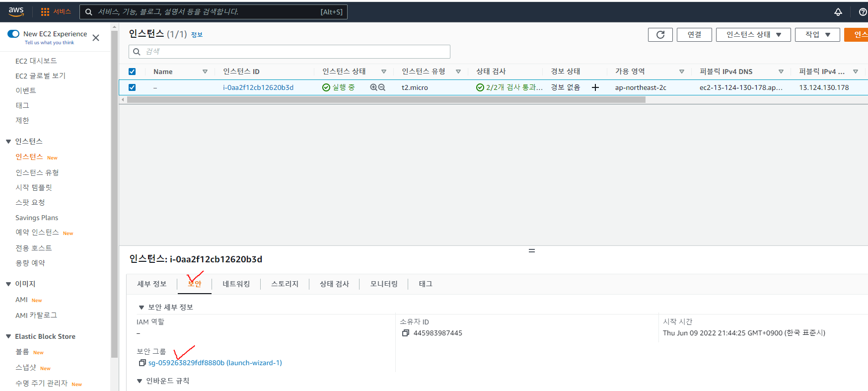Open 스냅샷 in sidebar
The height and width of the screenshot is (391, 868).
pos(26,368)
